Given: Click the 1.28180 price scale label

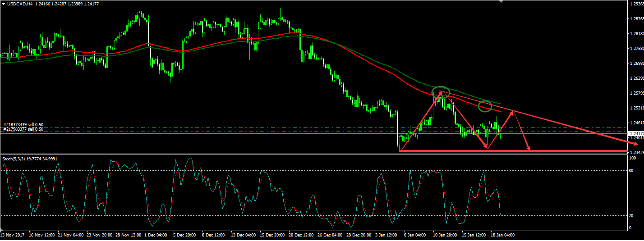Looking at the screenshot, I should point(636,34).
